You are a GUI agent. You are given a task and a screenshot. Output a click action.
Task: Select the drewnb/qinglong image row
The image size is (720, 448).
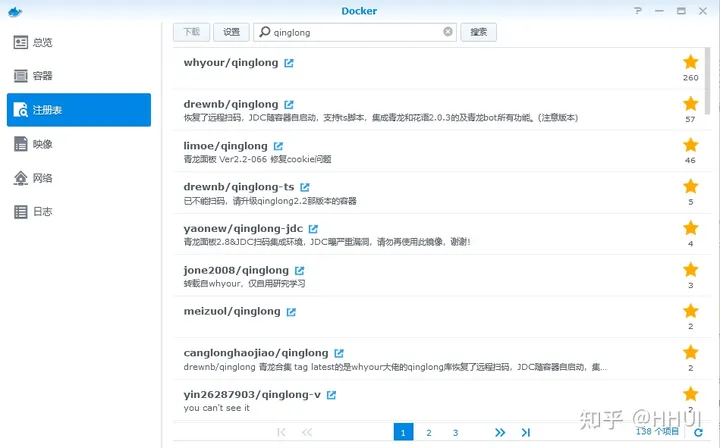point(439,110)
